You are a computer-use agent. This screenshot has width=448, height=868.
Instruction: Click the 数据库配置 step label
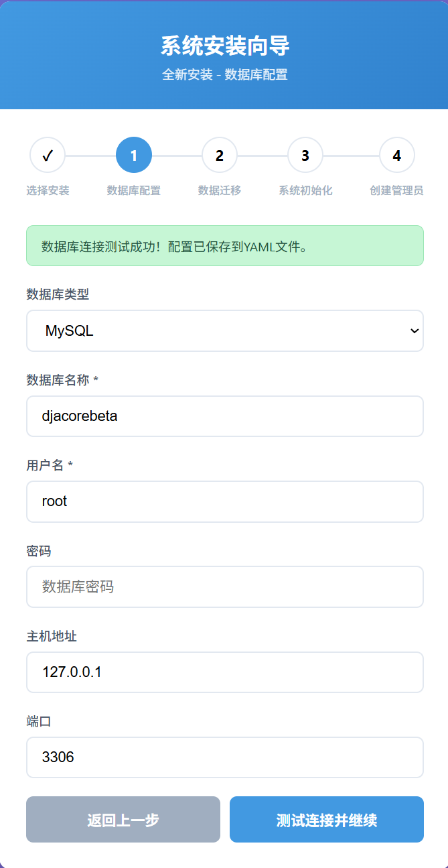[x=134, y=191]
